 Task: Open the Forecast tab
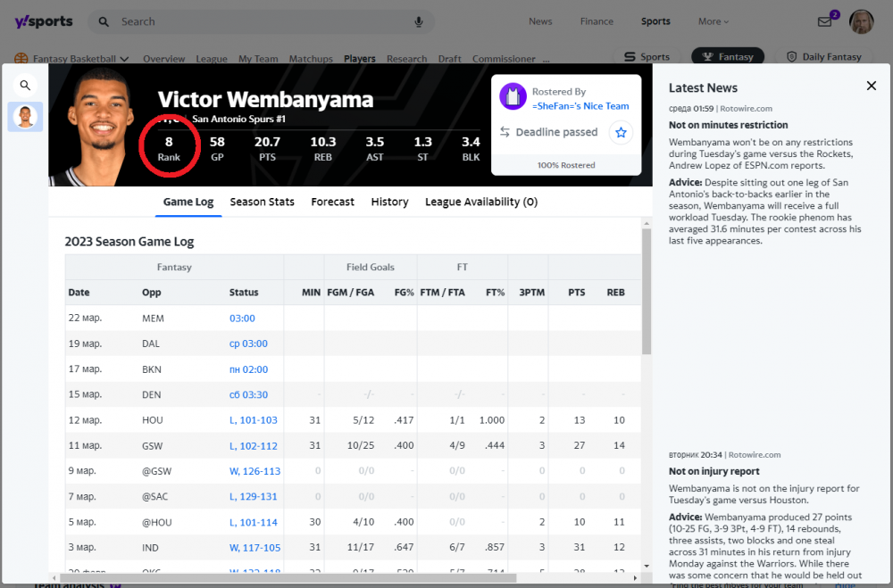pos(332,202)
